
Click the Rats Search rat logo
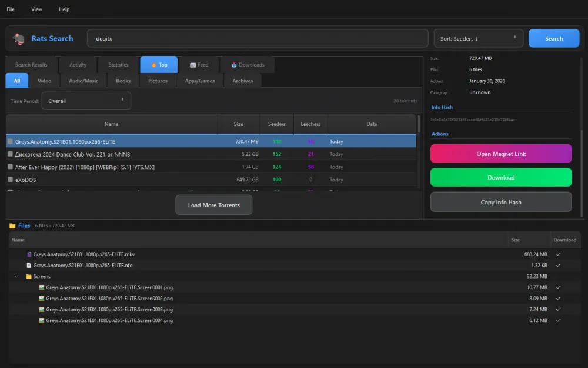19,39
